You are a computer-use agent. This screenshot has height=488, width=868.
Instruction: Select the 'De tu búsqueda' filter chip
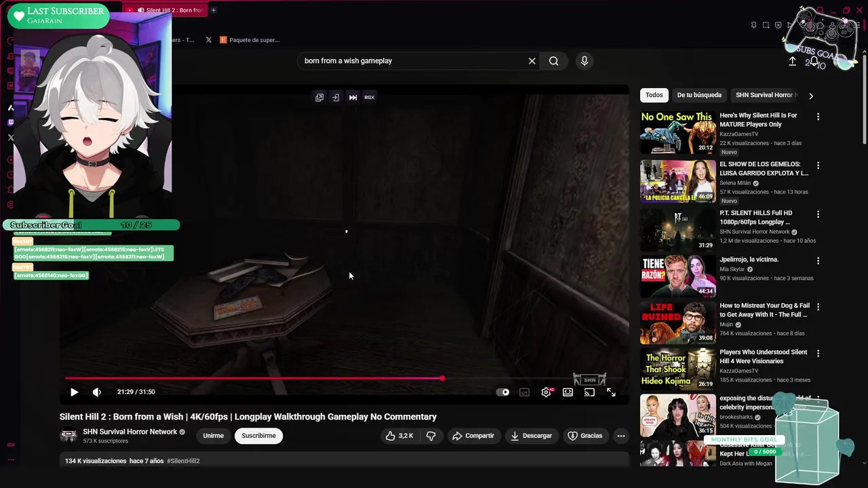click(699, 96)
